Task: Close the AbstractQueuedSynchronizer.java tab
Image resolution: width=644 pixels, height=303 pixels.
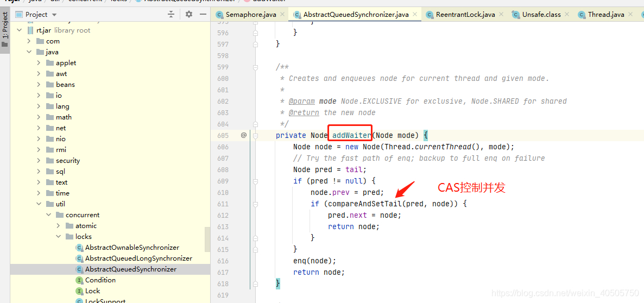Action: point(415,14)
